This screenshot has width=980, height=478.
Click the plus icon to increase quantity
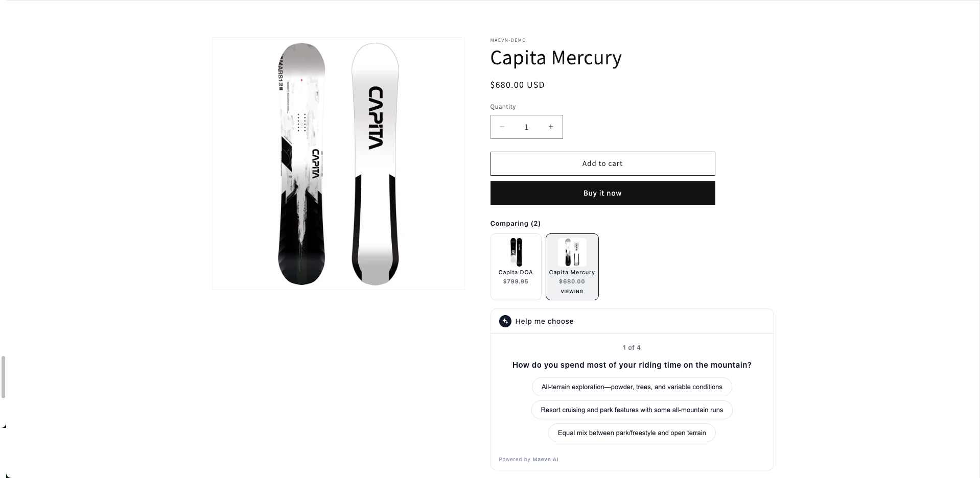pos(551,127)
